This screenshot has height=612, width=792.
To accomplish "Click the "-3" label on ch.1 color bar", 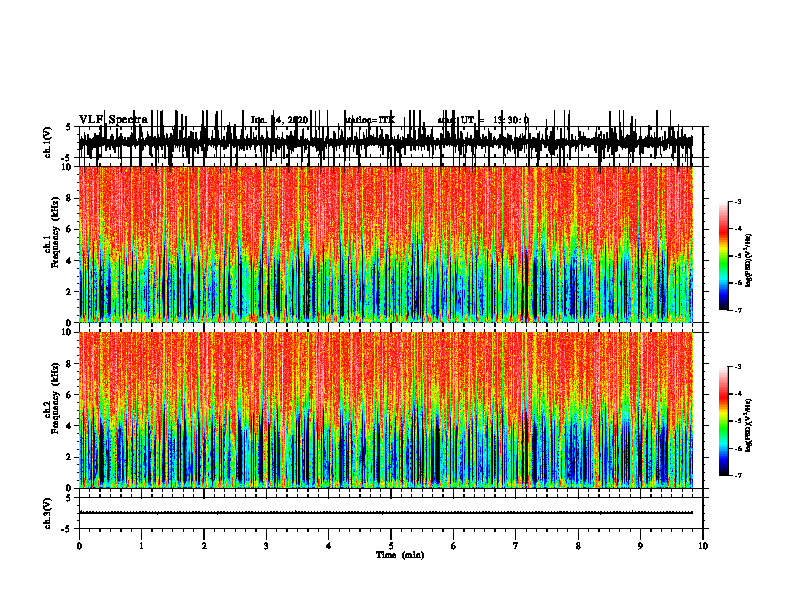I will 737,201.
